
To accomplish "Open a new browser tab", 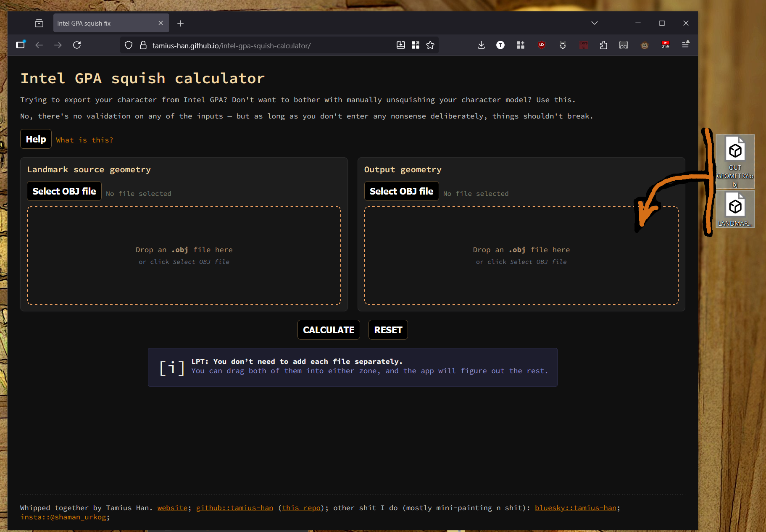I will 180,24.
